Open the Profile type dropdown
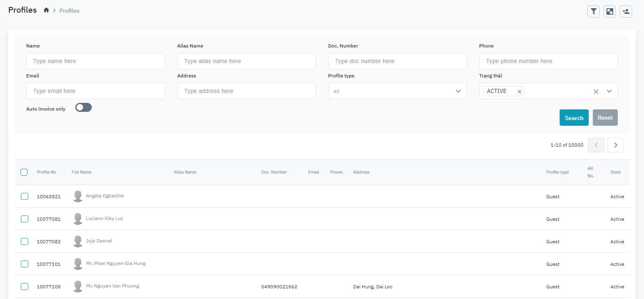Screen dimensions: 644x299 click(x=397, y=91)
